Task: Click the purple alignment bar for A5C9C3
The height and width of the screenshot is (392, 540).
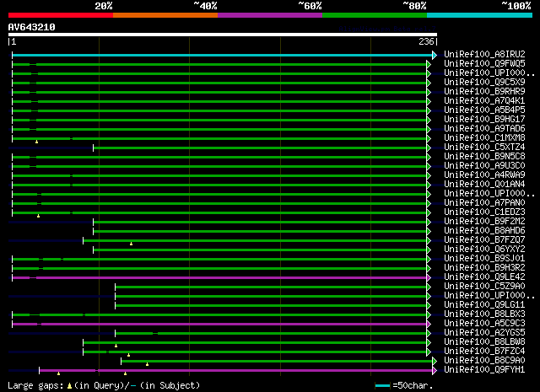Action: [x=219, y=325]
